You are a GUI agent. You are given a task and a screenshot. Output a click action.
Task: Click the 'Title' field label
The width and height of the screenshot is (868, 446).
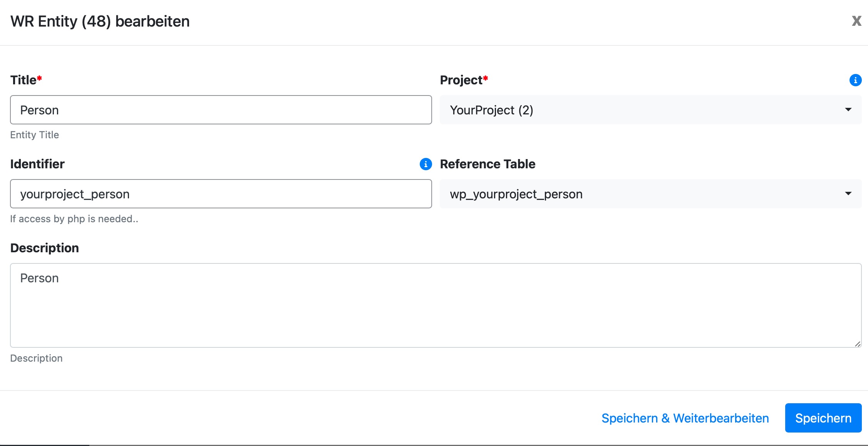[23, 80]
